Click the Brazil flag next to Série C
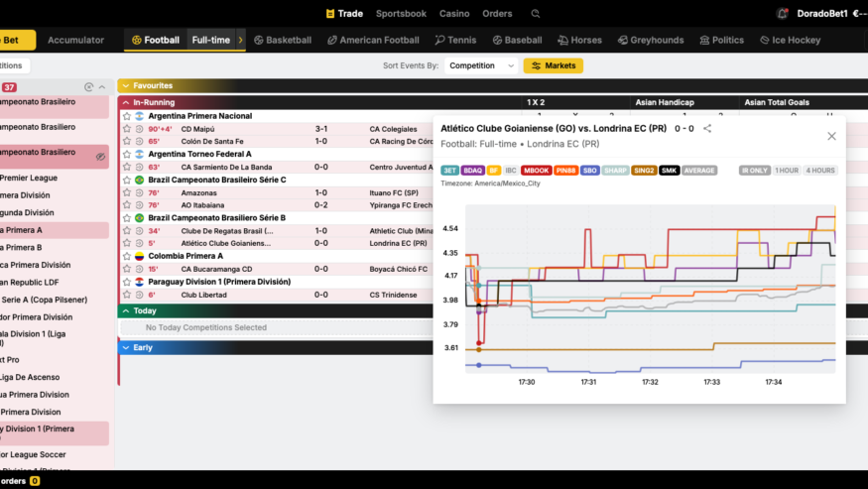 pyautogui.click(x=140, y=180)
